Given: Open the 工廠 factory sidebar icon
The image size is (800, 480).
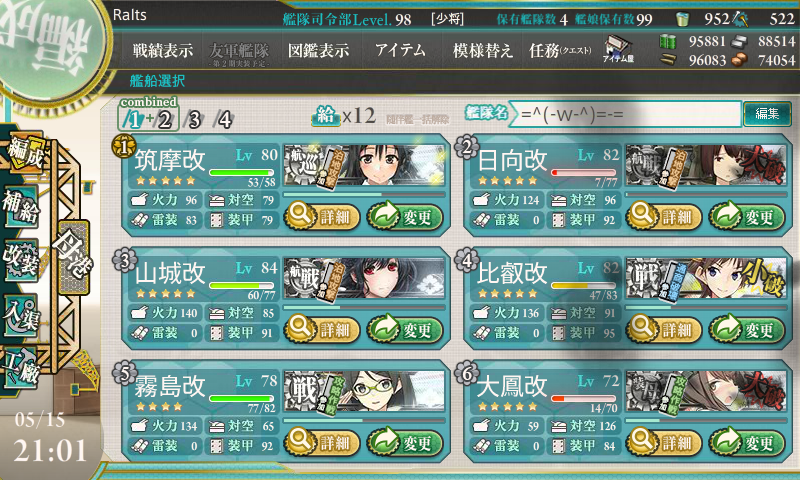Looking at the screenshot, I should 21,367.
